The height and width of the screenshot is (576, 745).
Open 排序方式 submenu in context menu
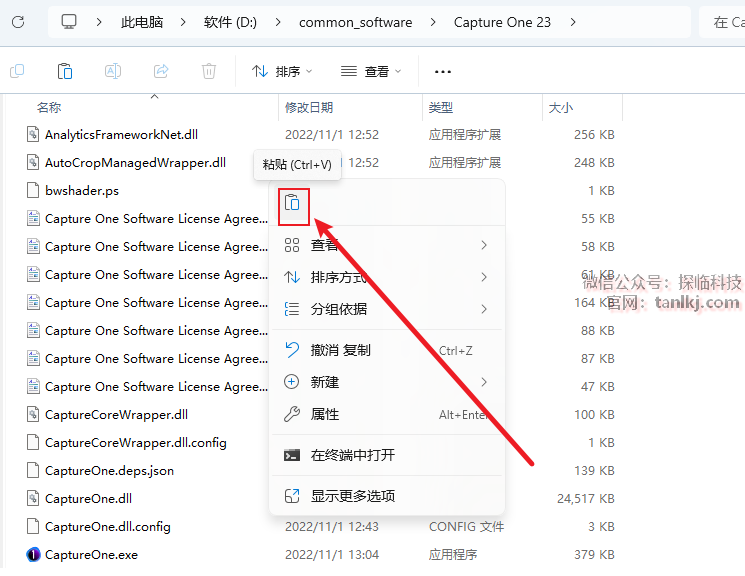[x=386, y=277]
